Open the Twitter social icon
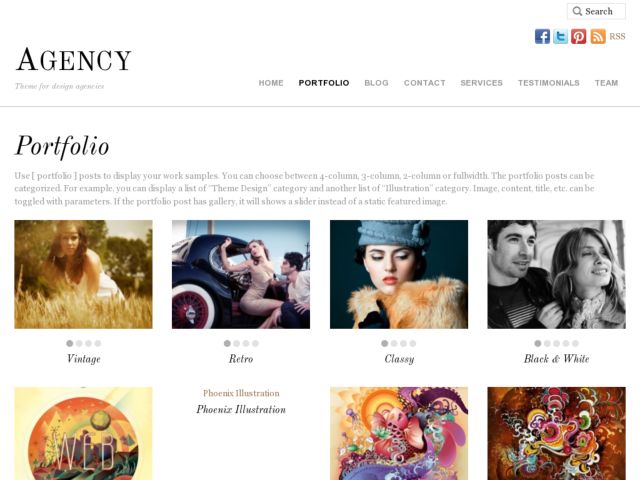The image size is (640, 480). (560, 36)
